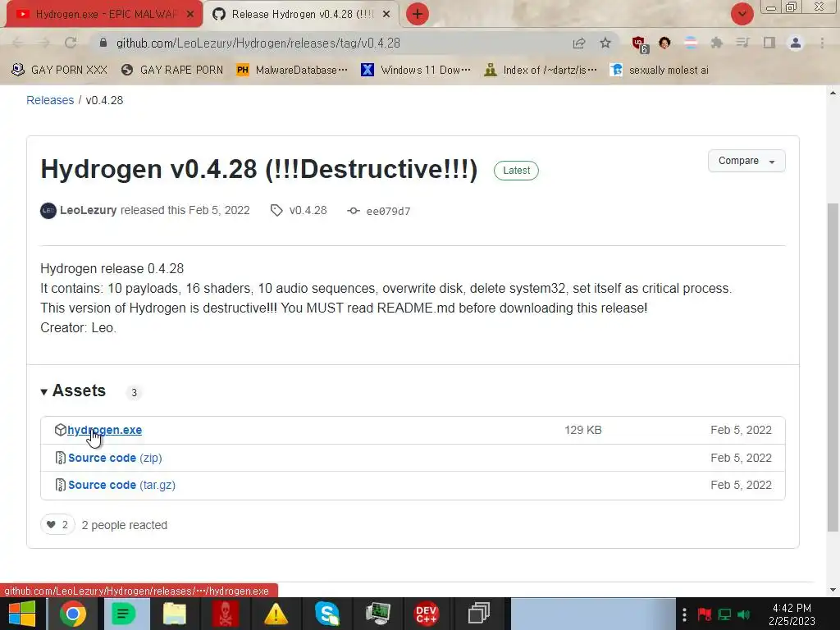Select the Release Hydrogen v0.4.28 tab
This screenshot has width=840, height=630.
(303, 15)
